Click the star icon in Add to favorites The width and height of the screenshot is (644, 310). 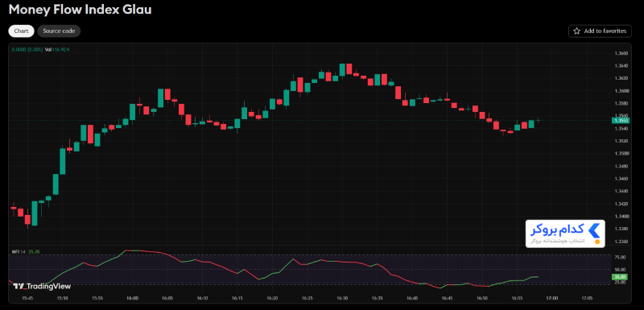576,31
